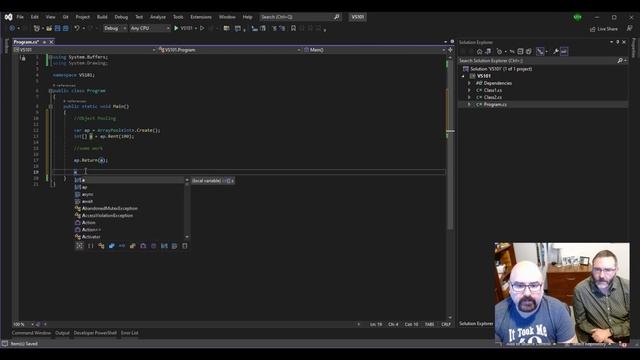
Task: Switch to the Output tab
Action: (62, 333)
